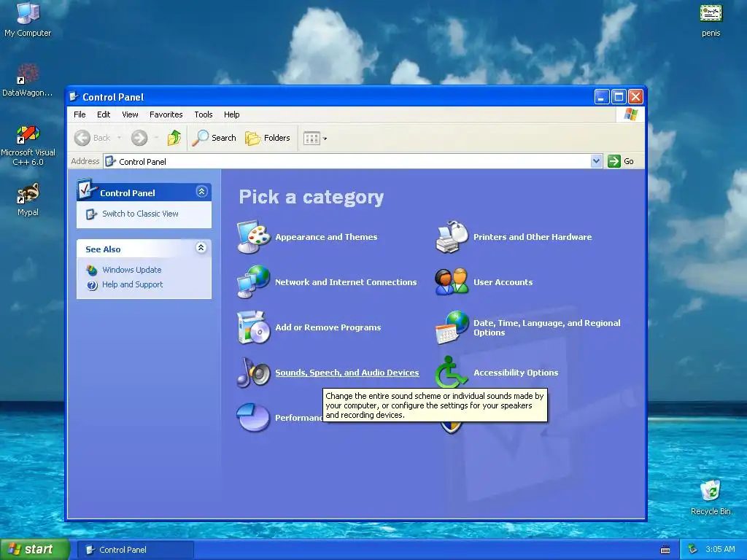
Task: Click the Search magnifier toolbar button
Action: [214, 138]
